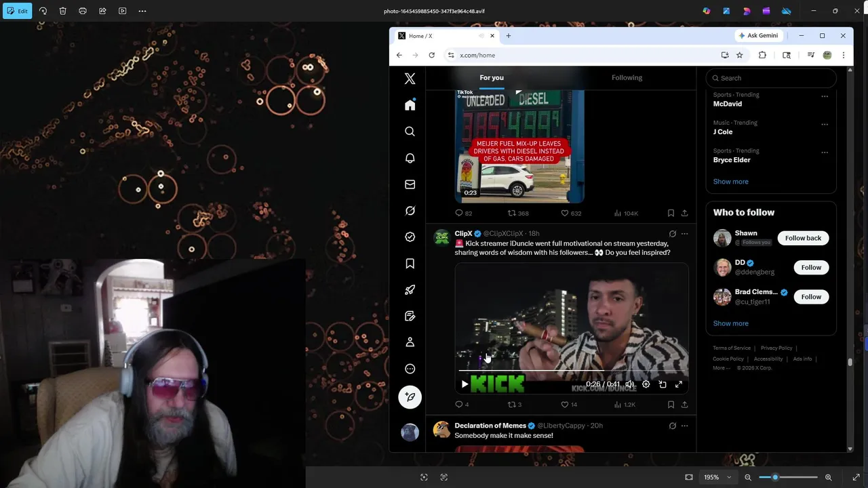The width and height of the screenshot is (868, 488).
Task: Share the photo from Photos toolbar
Action: coord(102,11)
